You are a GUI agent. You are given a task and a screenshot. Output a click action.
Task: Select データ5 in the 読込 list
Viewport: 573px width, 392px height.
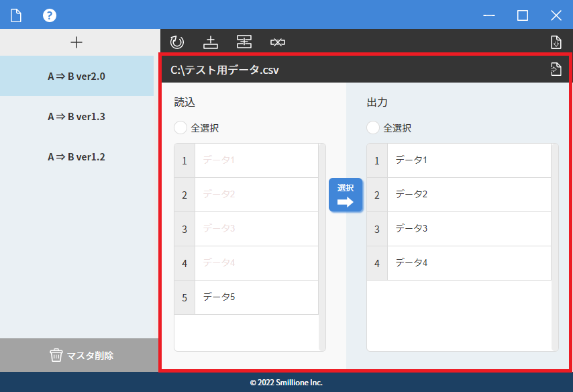coord(255,297)
